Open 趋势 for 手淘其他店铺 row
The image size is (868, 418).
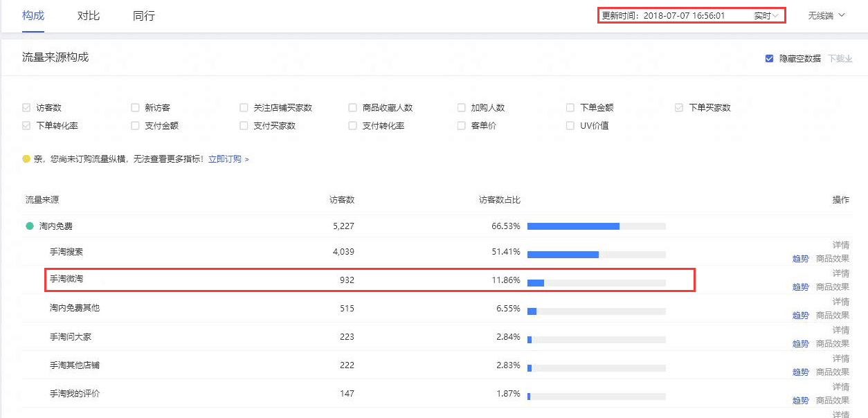tap(801, 372)
